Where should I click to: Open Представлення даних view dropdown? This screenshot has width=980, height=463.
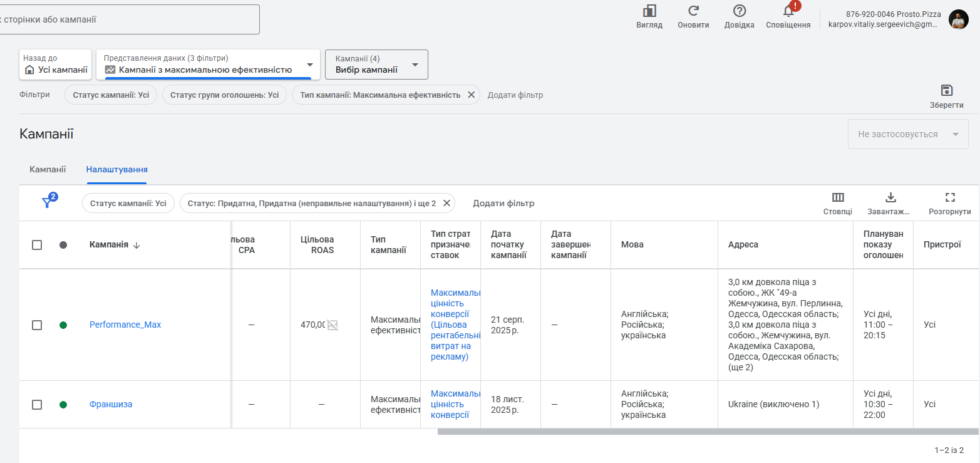tap(208, 65)
